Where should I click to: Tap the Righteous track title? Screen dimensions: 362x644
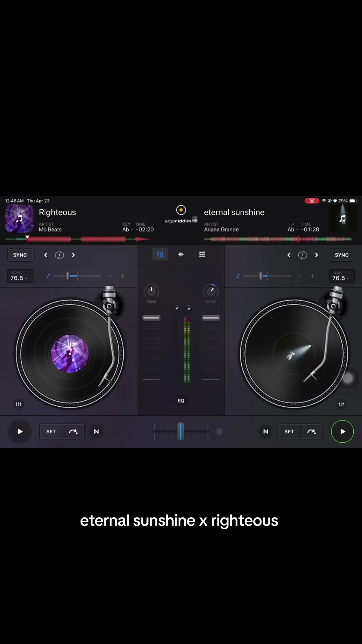tap(57, 212)
